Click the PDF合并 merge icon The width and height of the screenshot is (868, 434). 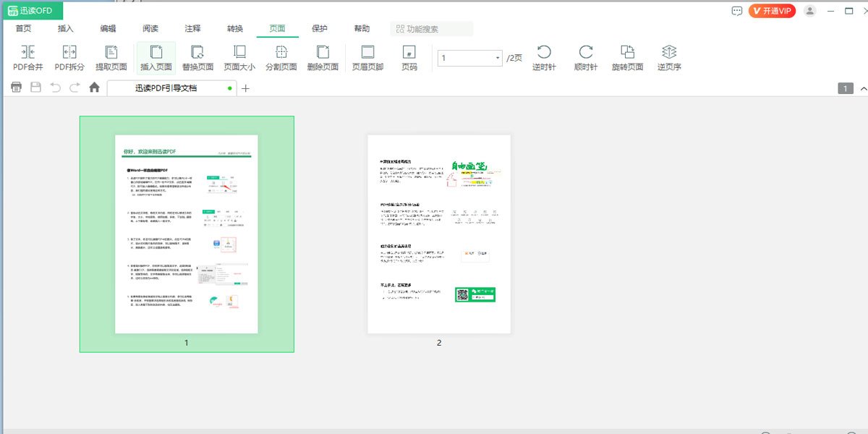pos(28,53)
